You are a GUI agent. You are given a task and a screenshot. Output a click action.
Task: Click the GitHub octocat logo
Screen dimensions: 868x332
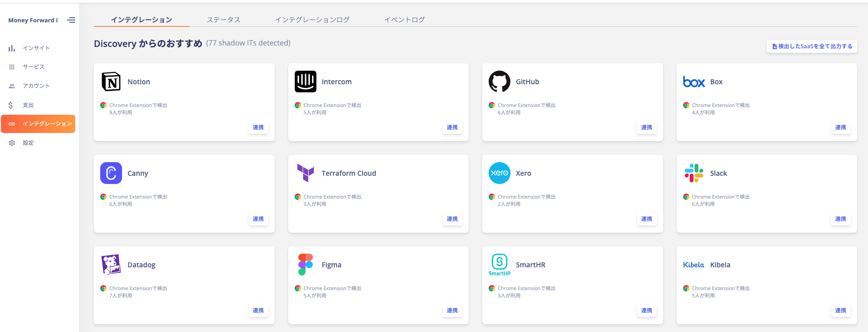500,82
